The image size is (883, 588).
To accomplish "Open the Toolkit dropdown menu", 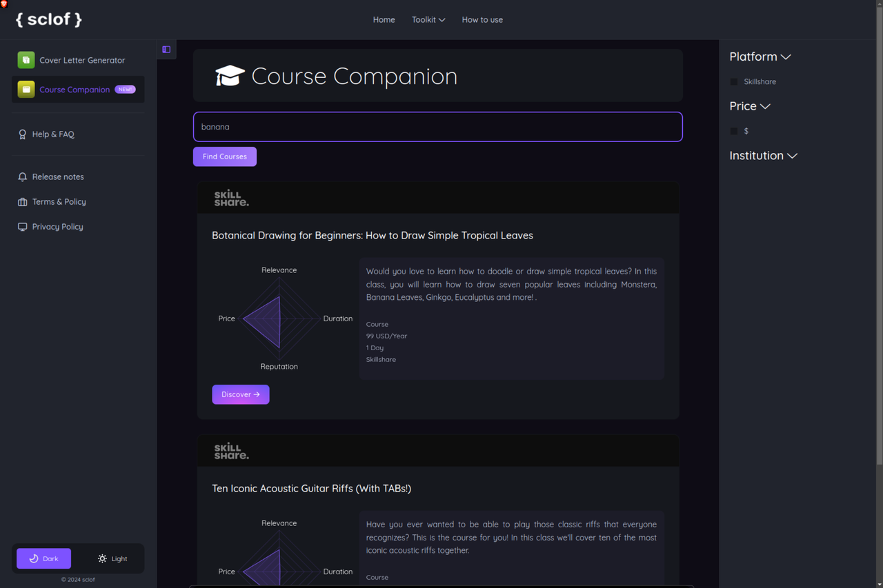I will pos(428,20).
